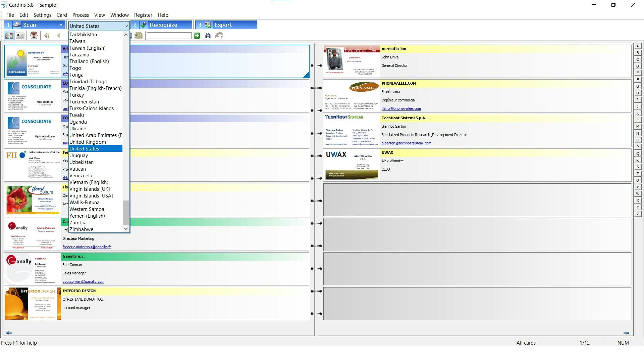Click the INTERIOR DESIGN company name
This screenshot has width=644, height=354.
pos(79,291)
